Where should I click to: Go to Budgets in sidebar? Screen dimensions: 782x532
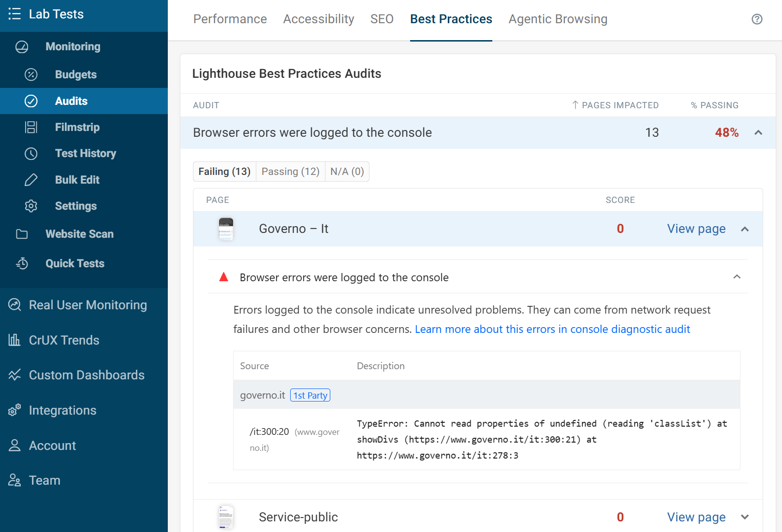(x=76, y=74)
